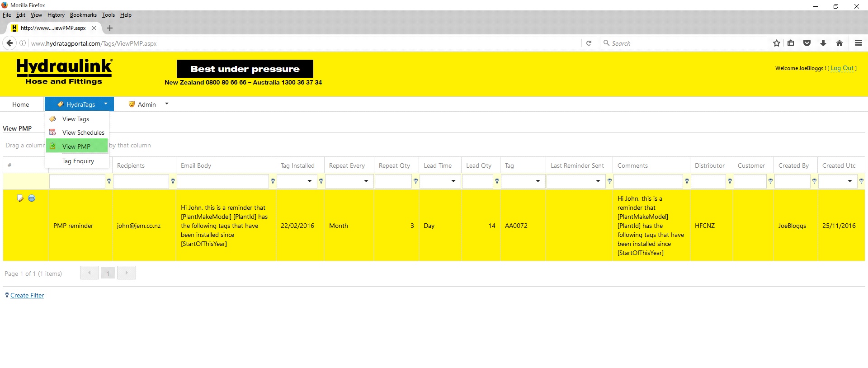Select Tag Enquiry from the HydraTags menu

click(x=77, y=161)
